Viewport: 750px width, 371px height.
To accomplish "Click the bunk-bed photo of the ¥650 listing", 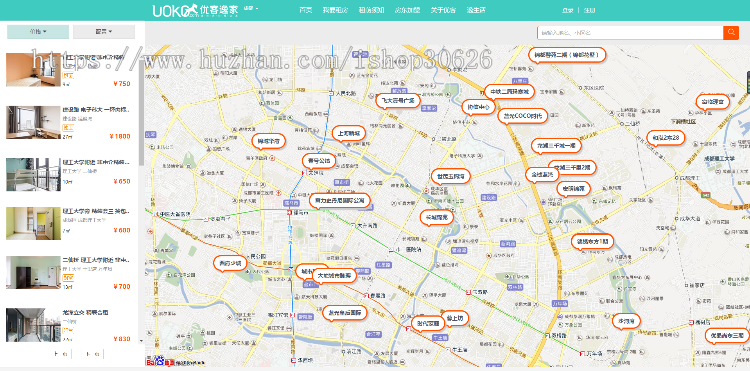I will click(33, 175).
